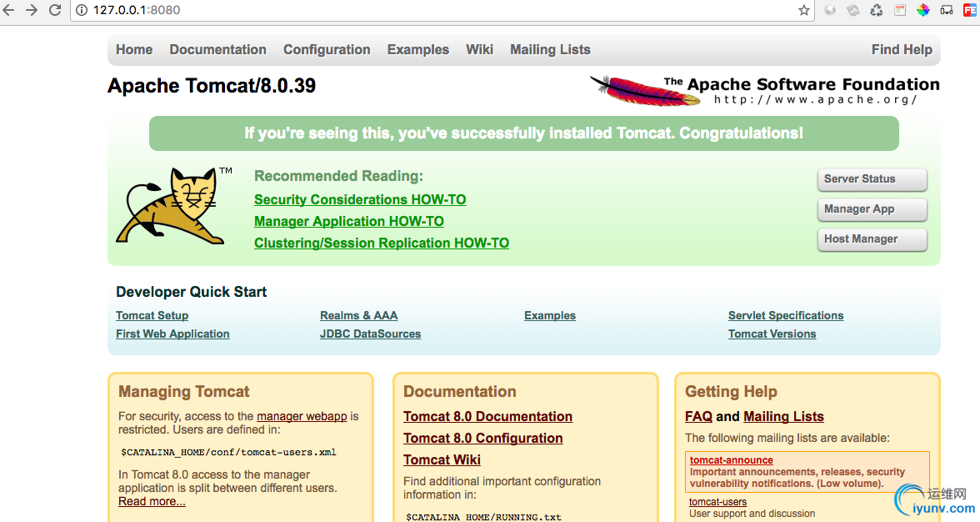Click the gray sync arrows extension icon
This screenshot has height=522, width=980.
tap(853, 10)
